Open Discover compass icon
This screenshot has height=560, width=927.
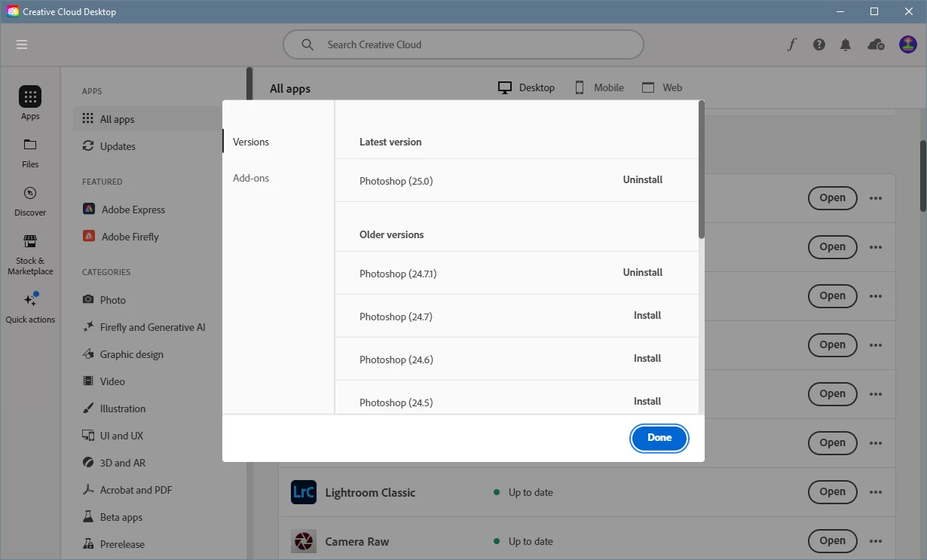(30, 193)
